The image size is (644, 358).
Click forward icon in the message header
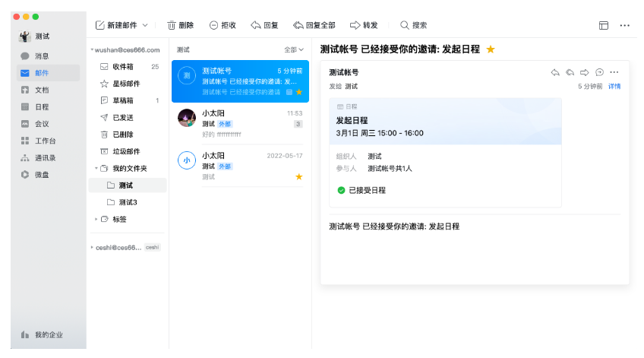tap(585, 72)
